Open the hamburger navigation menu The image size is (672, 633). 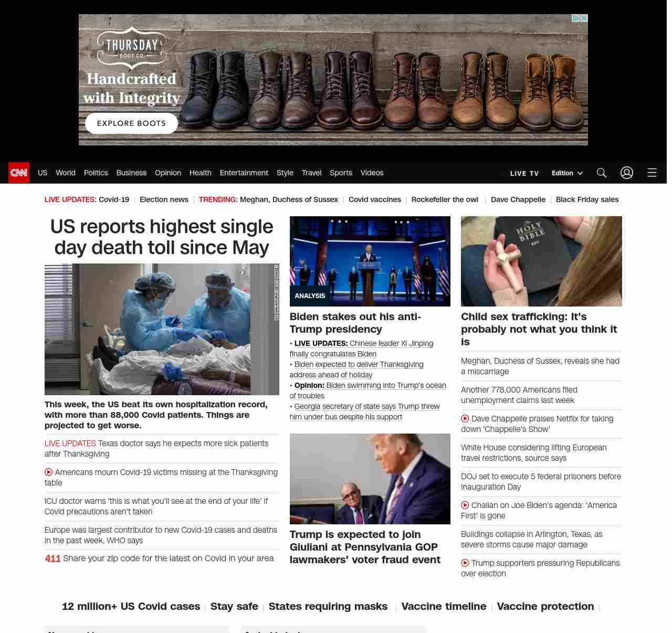pyautogui.click(x=652, y=173)
